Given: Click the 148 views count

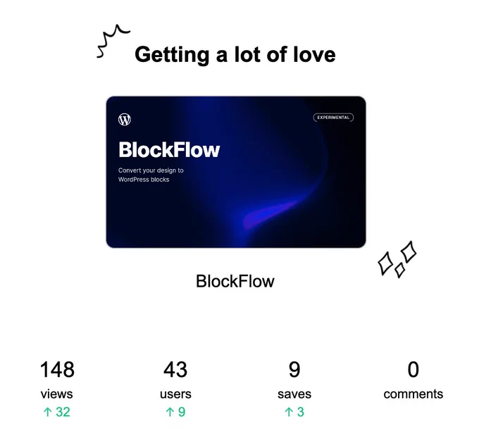Looking at the screenshot, I should point(57,370).
